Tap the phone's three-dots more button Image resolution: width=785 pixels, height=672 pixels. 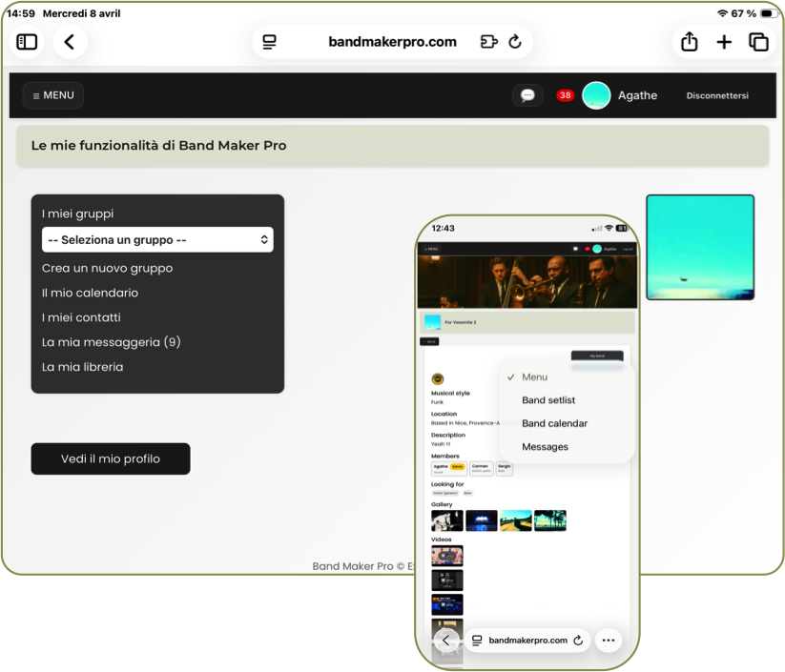(x=609, y=640)
